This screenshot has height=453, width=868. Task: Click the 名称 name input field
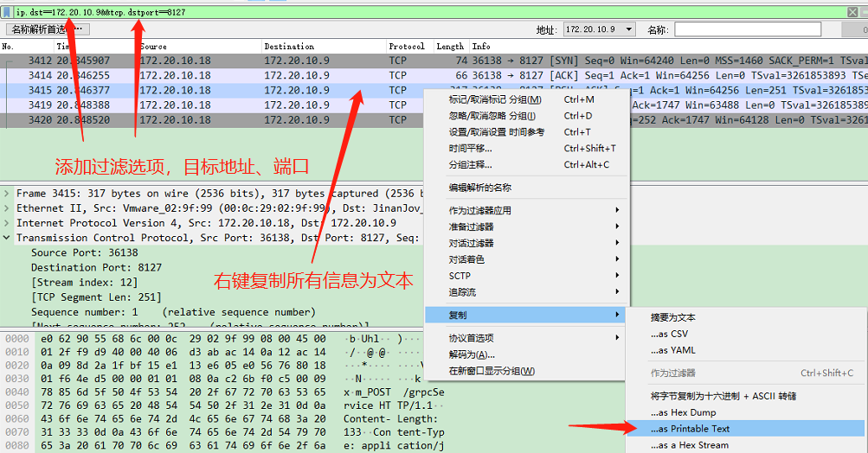(x=748, y=29)
